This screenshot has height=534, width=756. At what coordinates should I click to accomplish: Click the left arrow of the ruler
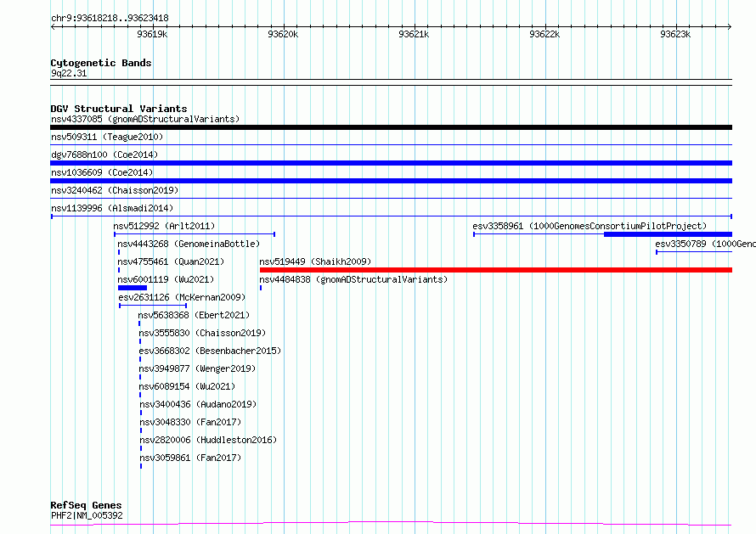tap(53, 26)
